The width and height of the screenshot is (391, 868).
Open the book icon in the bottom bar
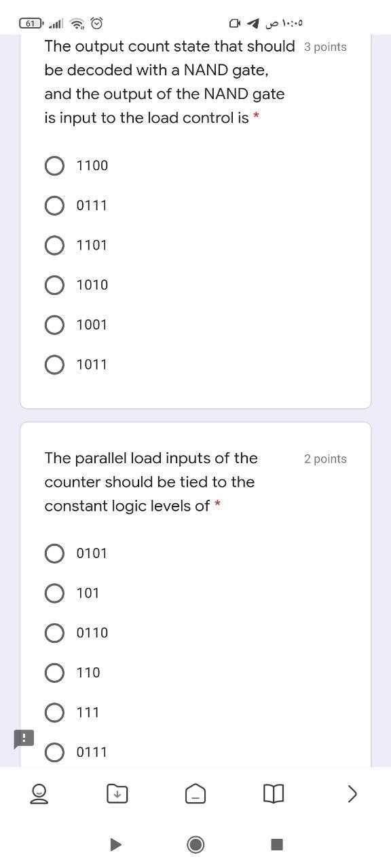274,793
